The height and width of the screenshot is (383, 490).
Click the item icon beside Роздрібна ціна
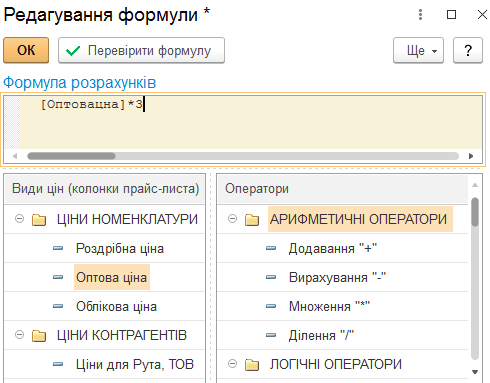[x=58, y=248]
